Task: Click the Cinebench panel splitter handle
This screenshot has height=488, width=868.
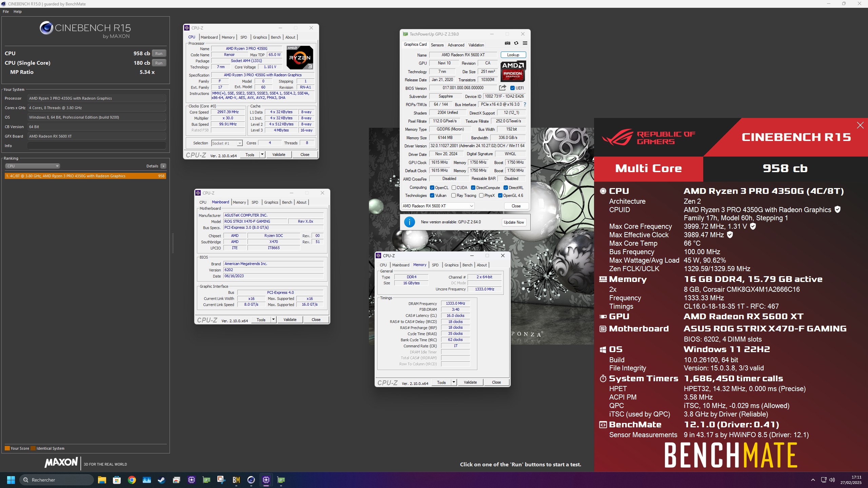Action: click(173, 243)
